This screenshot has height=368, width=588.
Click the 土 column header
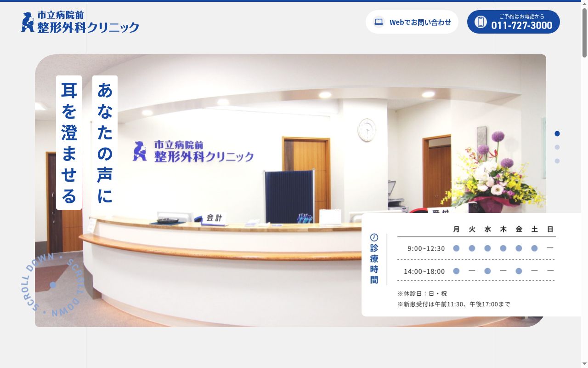click(534, 229)
